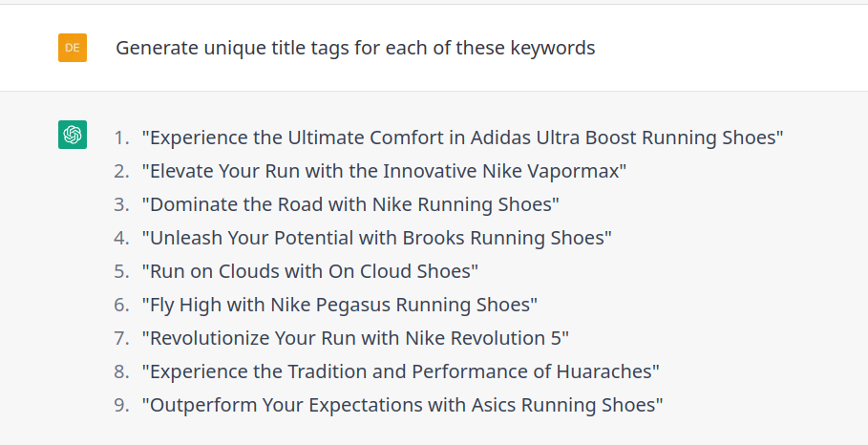Select the Run on Clouds title line
The image size is (868, 445).
coord(310,271)
